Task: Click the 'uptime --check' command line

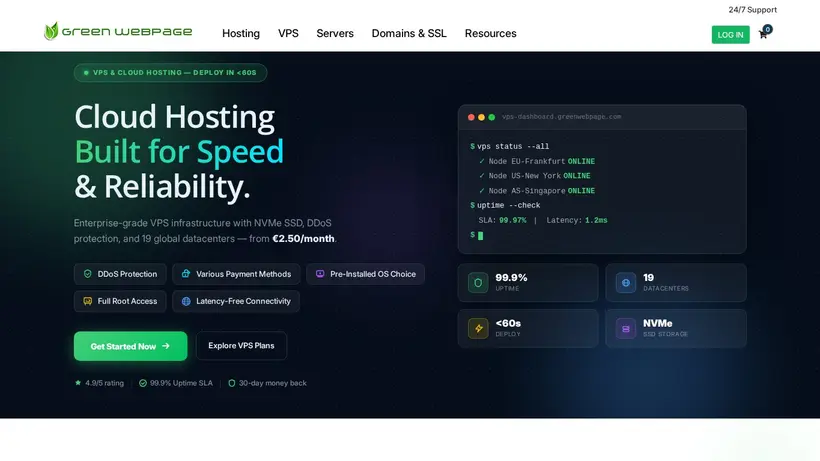Action: click(x=505, y=205)
